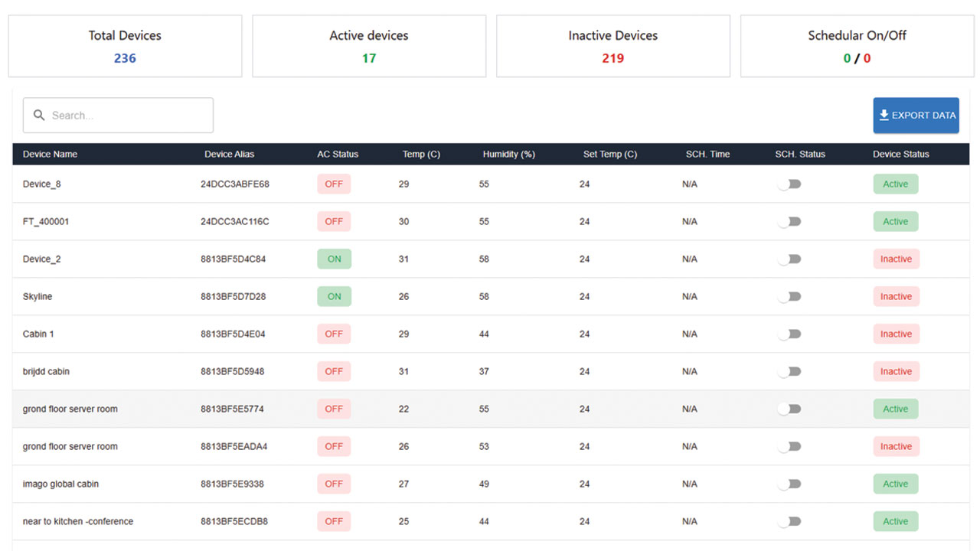The width and height of the screenshot is (980, 551).
Task: Click the Active status badge for Device_8
Action: (896, 184)
